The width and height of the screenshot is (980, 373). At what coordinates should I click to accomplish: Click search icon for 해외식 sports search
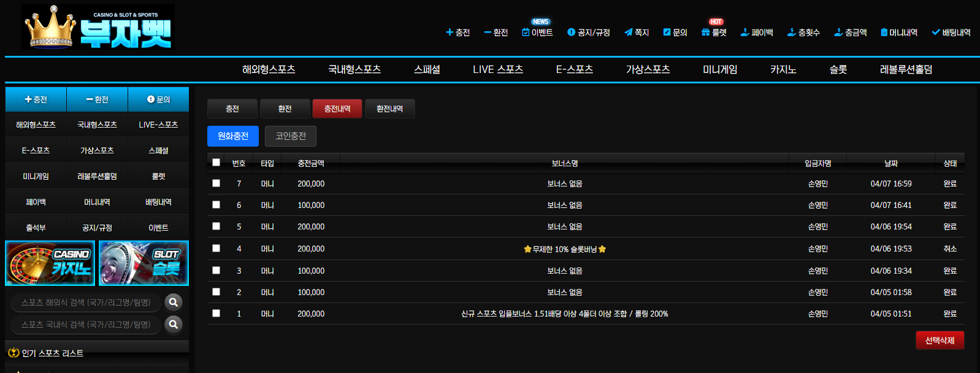point(174,302)
